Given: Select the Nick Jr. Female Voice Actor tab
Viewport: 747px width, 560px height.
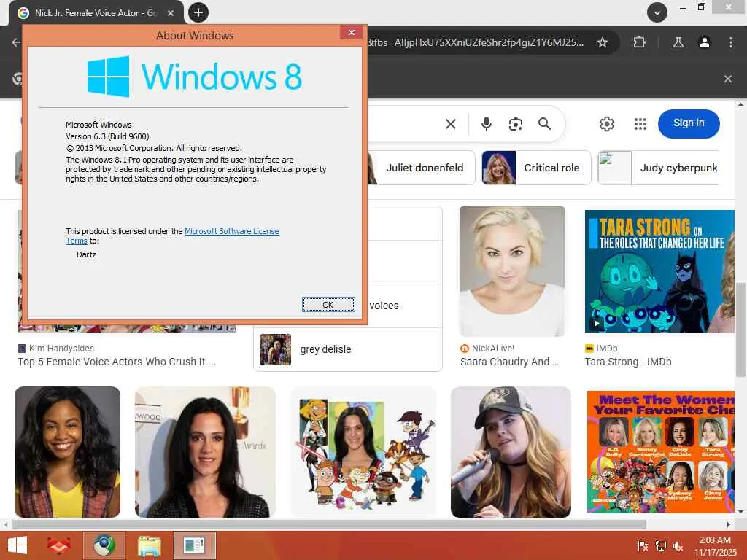Looking at the screenshot, I should (96, 13).
